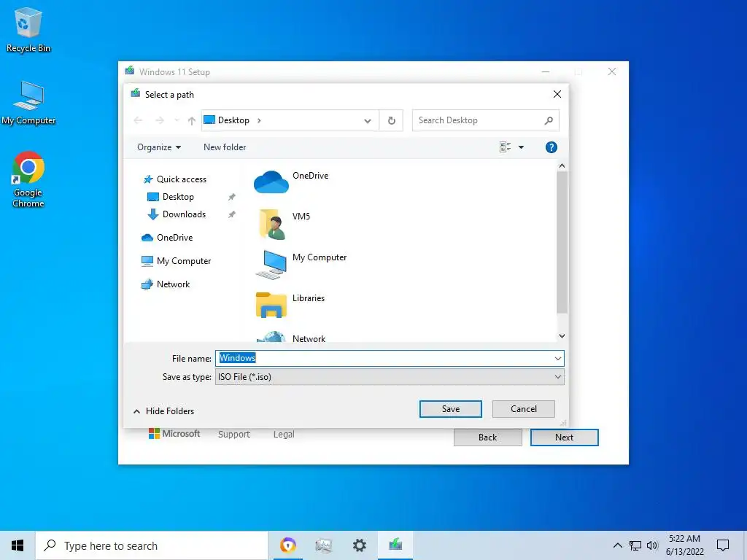
Task: Open the notification center icon
Action: click(x=723, y=545)
